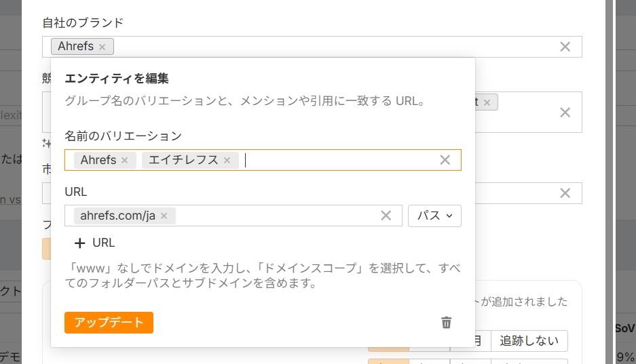This screenshot has width=636, height=364.
Task: Click inside the URL input field
Action: click(272, 216)
